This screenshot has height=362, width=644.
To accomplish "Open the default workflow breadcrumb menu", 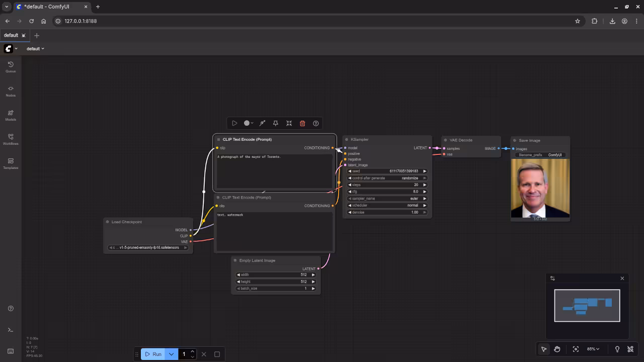I will point(35,49).
